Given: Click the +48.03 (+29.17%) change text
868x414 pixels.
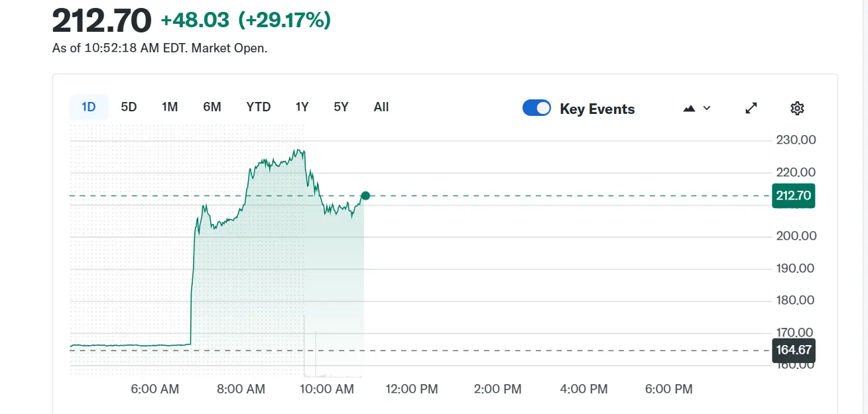Looking at the screenshot, I should (245, 21).
